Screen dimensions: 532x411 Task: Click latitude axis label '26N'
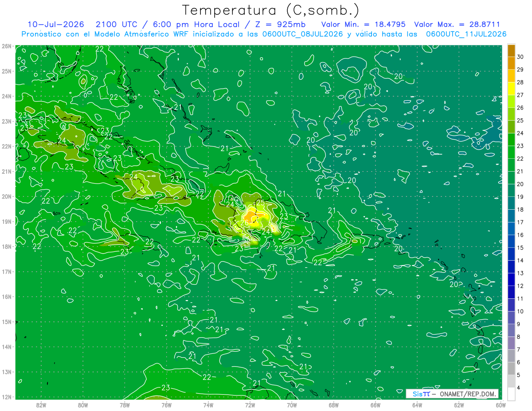(6, 46)
